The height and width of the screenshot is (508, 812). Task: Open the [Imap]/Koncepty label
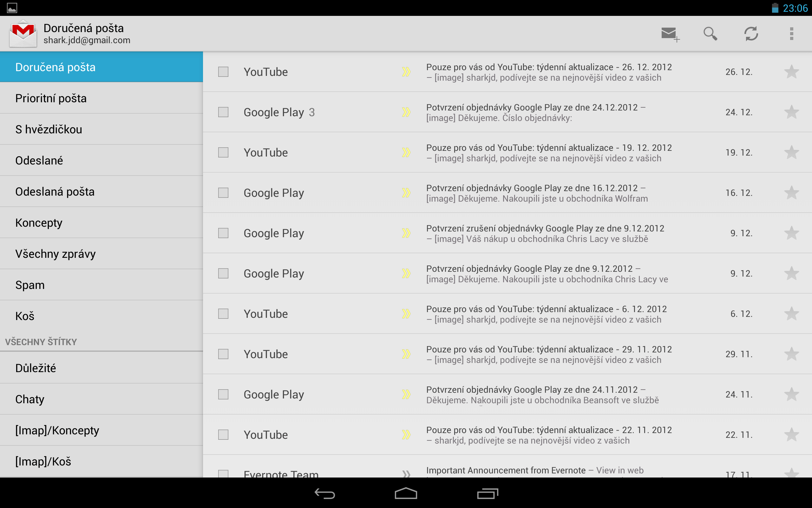point(101,431)
